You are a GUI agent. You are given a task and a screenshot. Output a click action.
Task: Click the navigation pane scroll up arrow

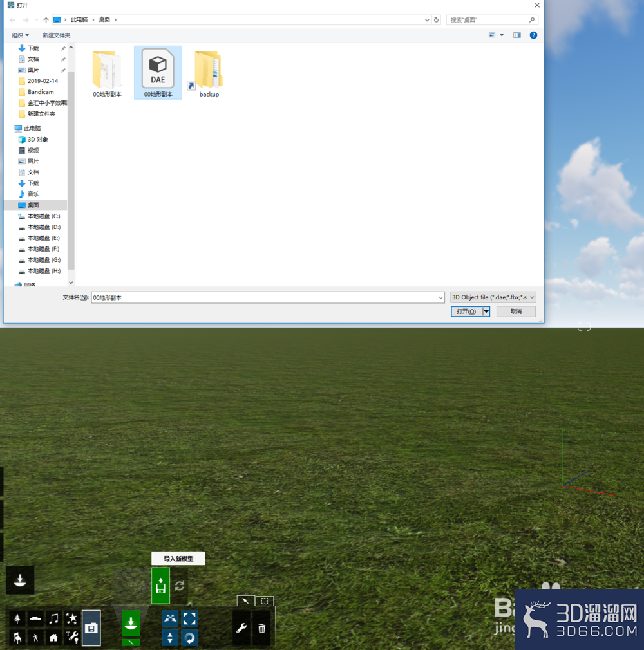click(x=71, y=47)
